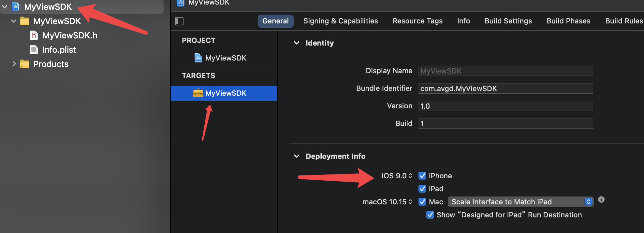Open the iOS 9.0 deployment version dropdown
Screen dimensions: 644x233
tap(397, 176)
